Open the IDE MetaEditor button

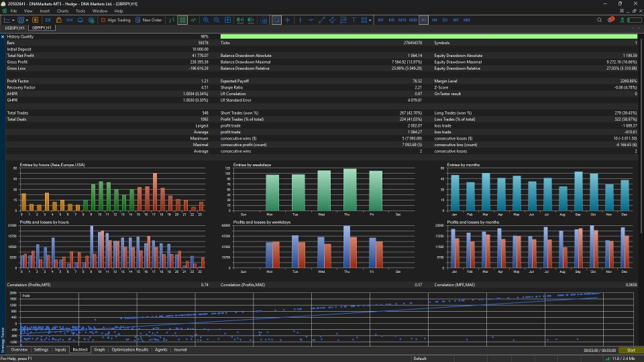point(48,20)
